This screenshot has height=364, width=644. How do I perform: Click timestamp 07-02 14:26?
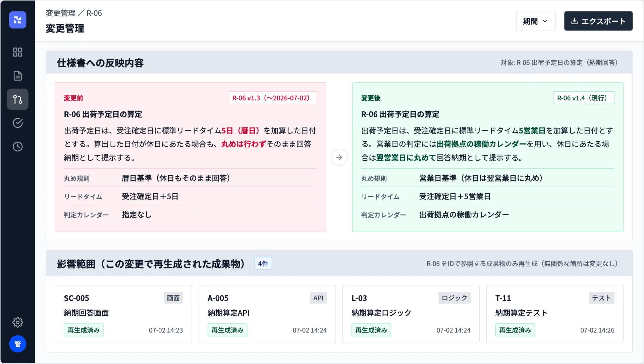point(597,330)
